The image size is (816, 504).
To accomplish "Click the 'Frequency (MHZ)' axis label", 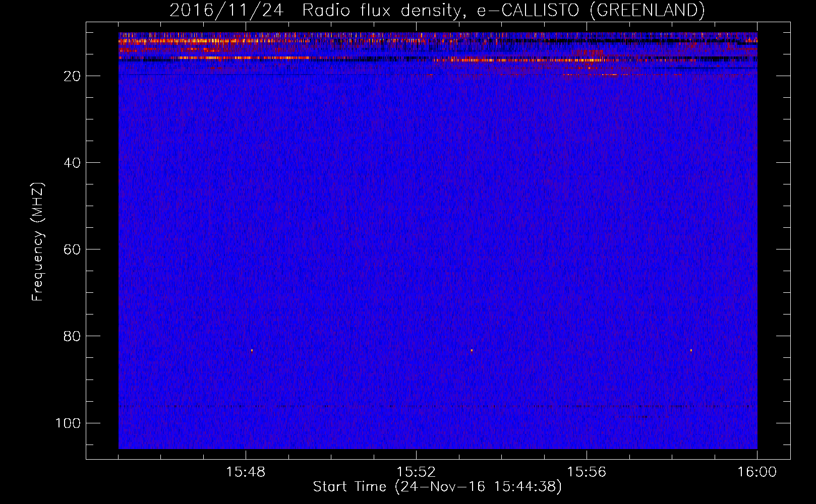I will click(x=38, y=242).
